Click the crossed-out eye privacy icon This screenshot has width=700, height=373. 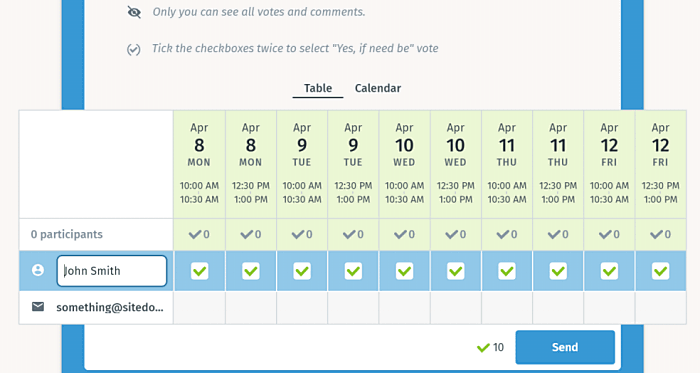pyautogui.click(x=134, y=12)
